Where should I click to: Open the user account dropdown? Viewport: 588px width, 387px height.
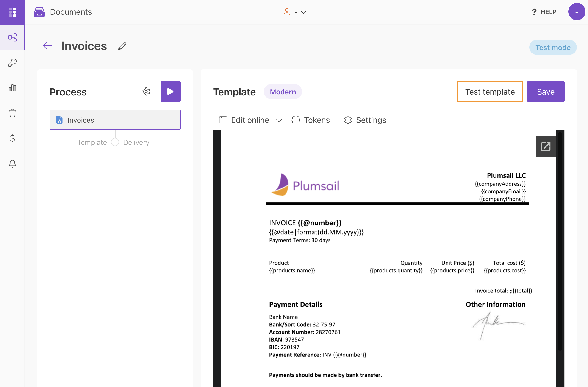pyautogui.click(x=295, y=12)
